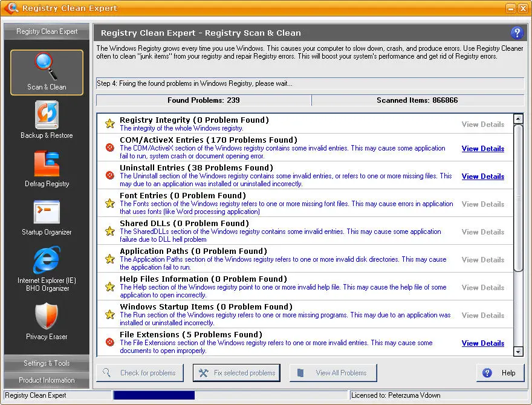Open Scan & Clean magnifier icon

tap(47, 66)
